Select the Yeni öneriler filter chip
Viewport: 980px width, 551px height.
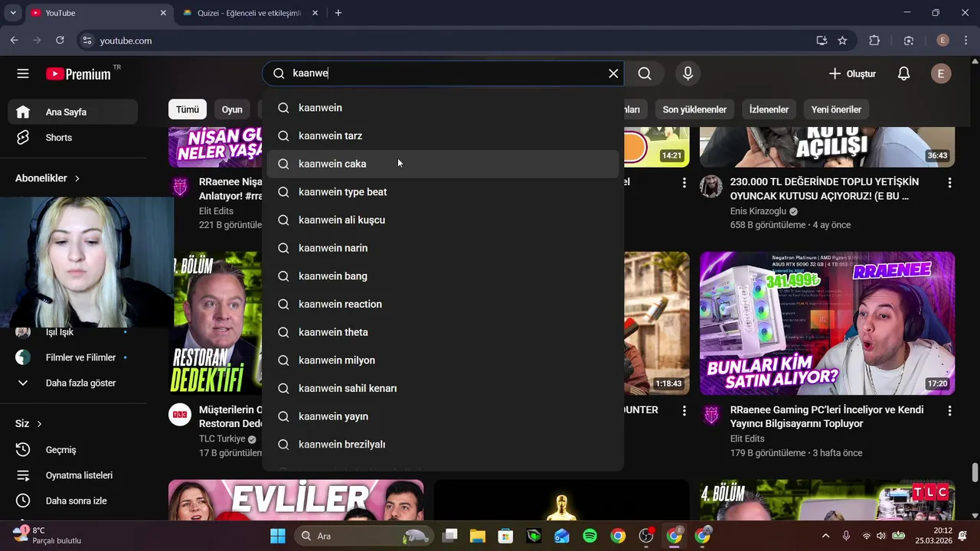(836, 109)
